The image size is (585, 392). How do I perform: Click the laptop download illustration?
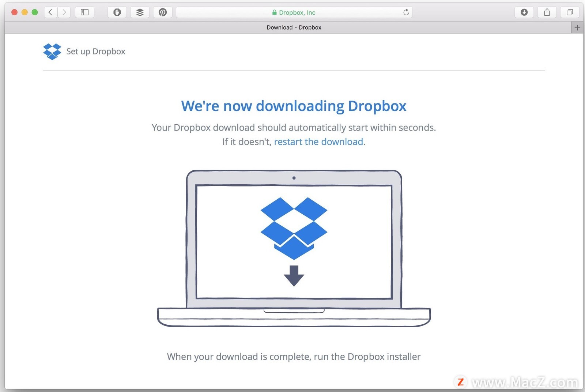point(294,248)
